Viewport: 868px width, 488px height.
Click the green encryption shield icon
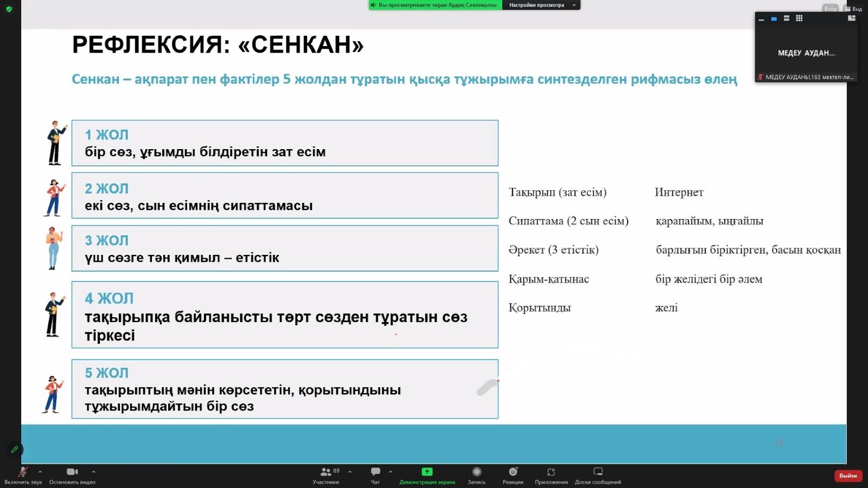pyautogui.click(x=9, y=9)
